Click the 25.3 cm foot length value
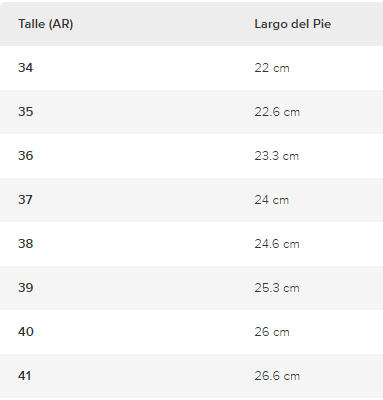383x400 pixels. [x=277, y=288]
